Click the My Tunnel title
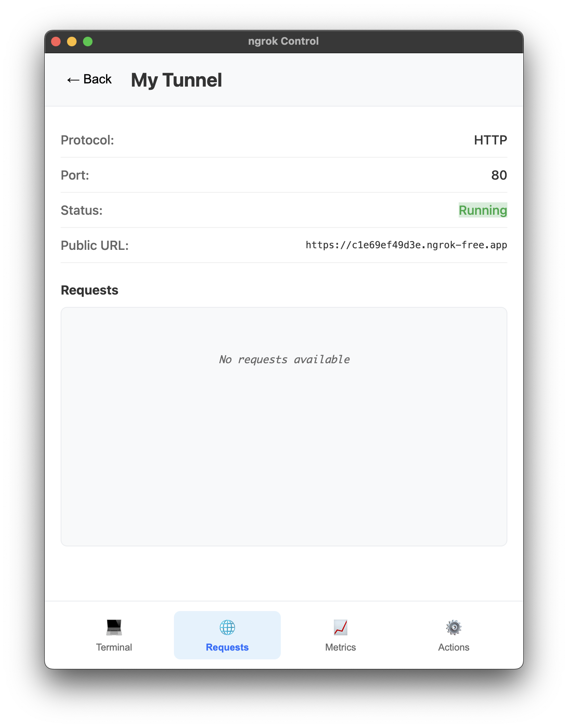Viewport: 568px width, 728px height. pyautogui.click(x=176, y=80)
